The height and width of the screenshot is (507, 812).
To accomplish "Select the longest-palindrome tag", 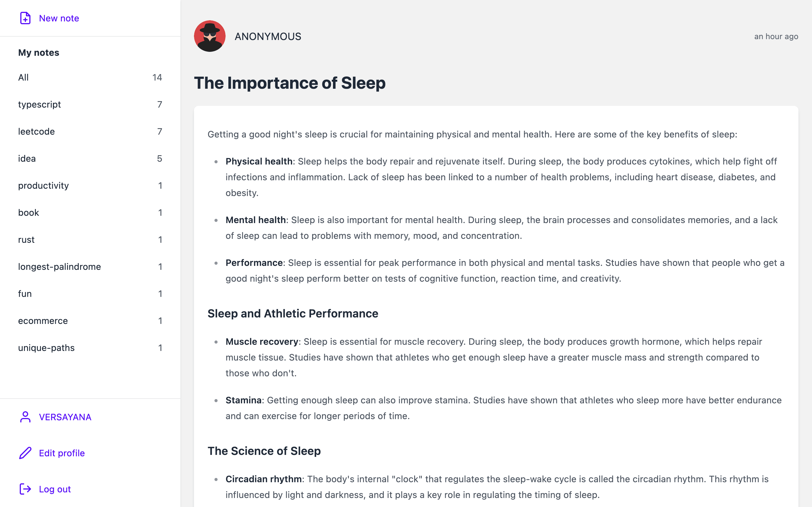I will [x=59, y=266].
